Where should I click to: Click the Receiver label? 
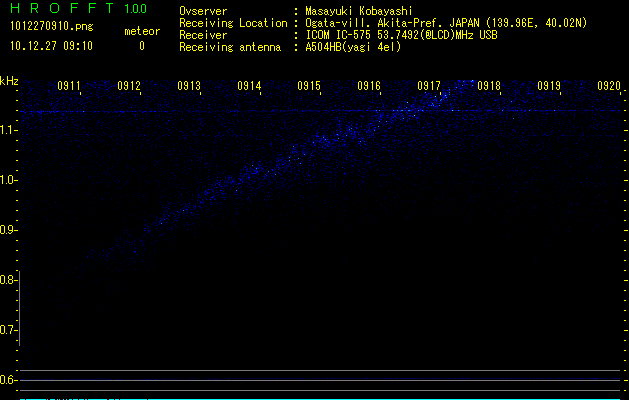203,35
